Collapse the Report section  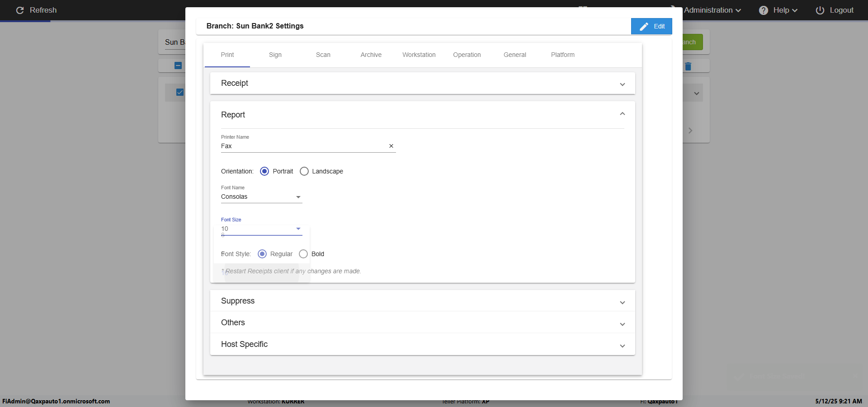[622, 114]
